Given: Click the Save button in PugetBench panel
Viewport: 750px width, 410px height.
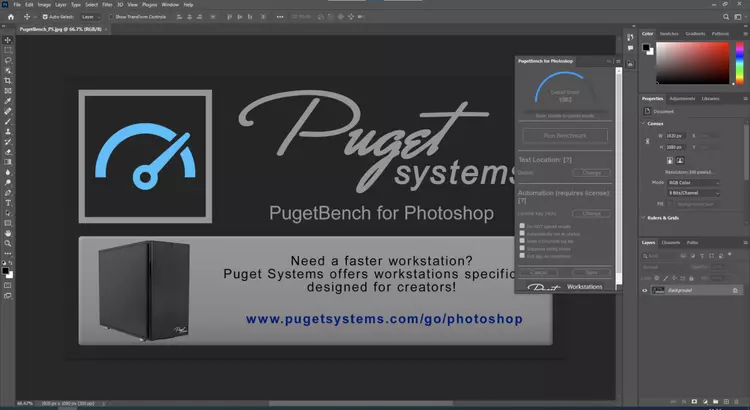Looking at the screenshot, I should [x=591, y=272].
